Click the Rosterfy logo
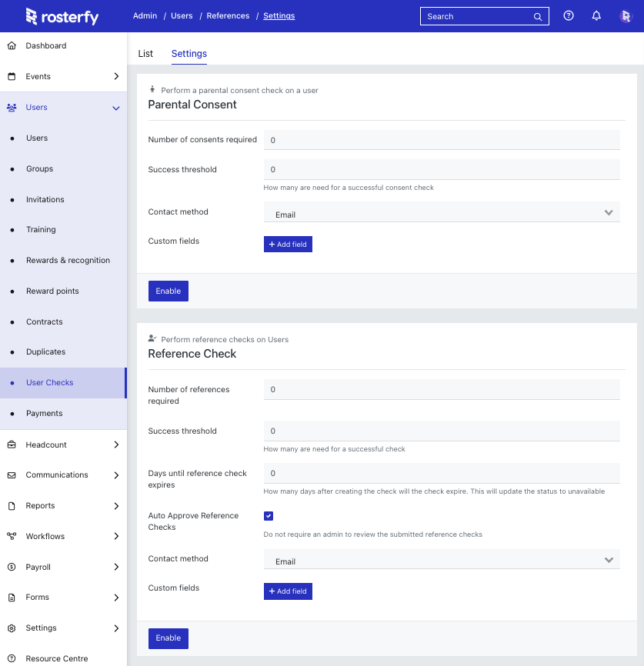 coord(62,15)
